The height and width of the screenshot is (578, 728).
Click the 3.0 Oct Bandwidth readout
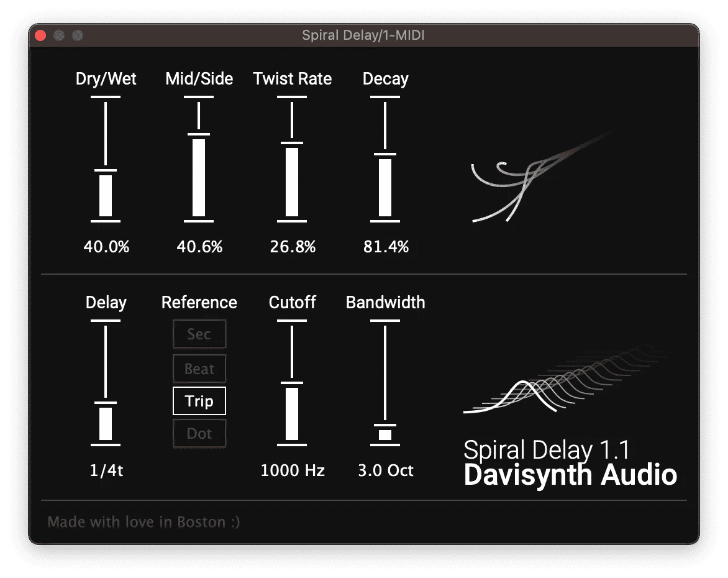385,470
